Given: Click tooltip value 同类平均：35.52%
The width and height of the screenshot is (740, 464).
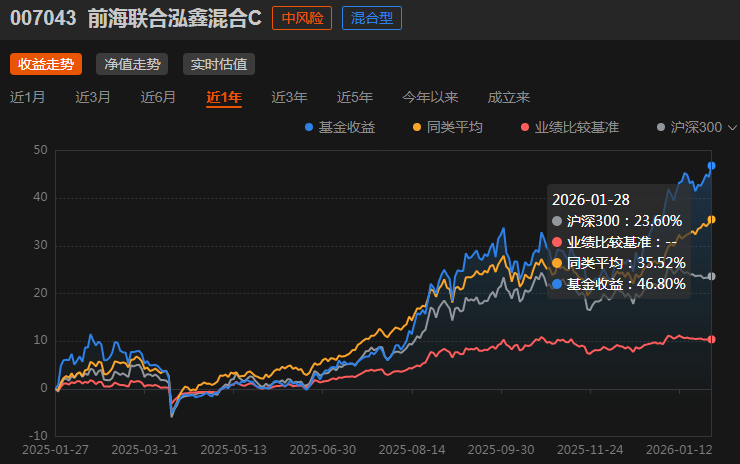Looking at the screenshot, I should (x=619, y=263).
